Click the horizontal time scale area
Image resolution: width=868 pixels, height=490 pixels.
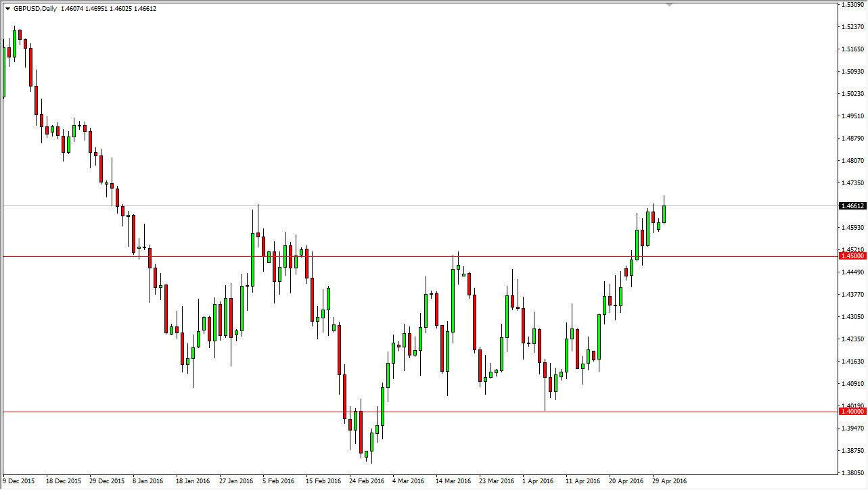(x=433, y=480)
